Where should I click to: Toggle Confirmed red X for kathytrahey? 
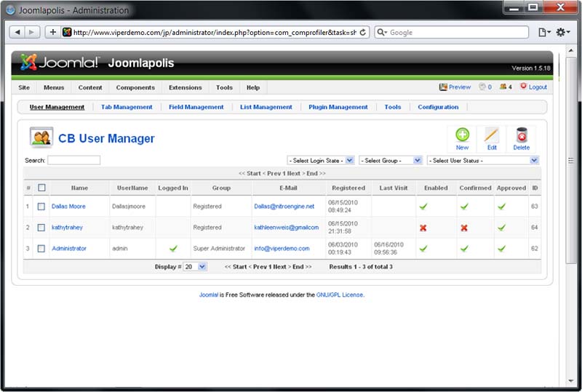coord(464,228)
